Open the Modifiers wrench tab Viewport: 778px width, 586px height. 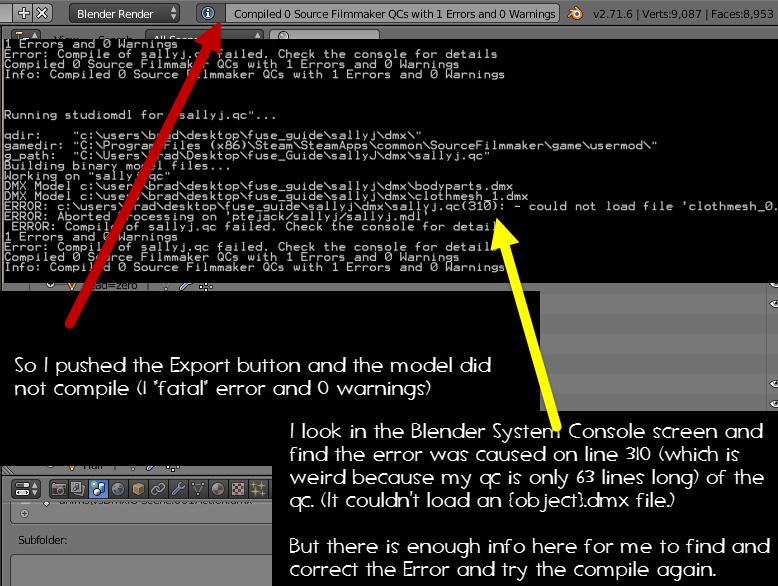[178, 489]
